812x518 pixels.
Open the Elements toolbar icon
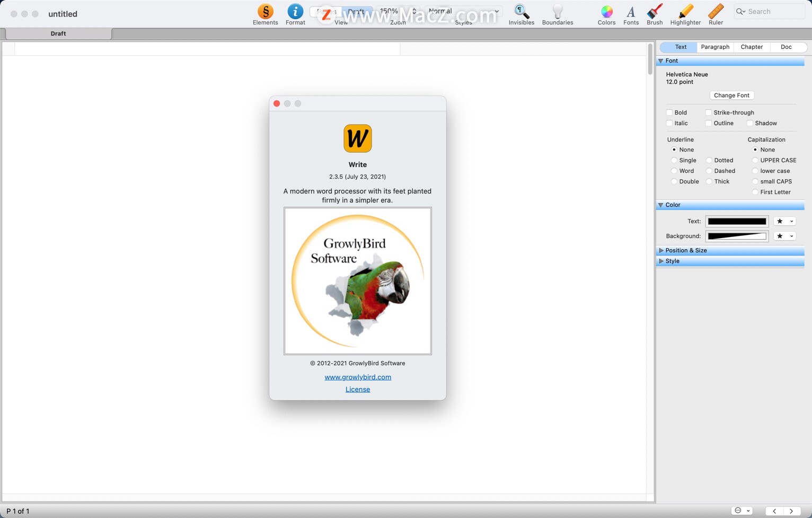pos(265,12)
